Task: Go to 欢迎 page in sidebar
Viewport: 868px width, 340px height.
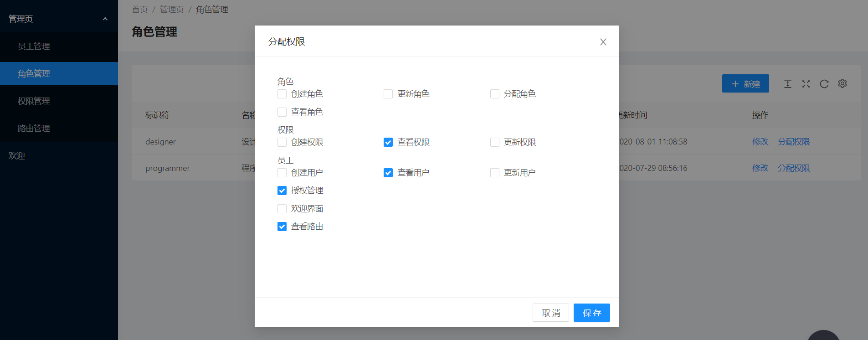Action: (x=59, y=155)
